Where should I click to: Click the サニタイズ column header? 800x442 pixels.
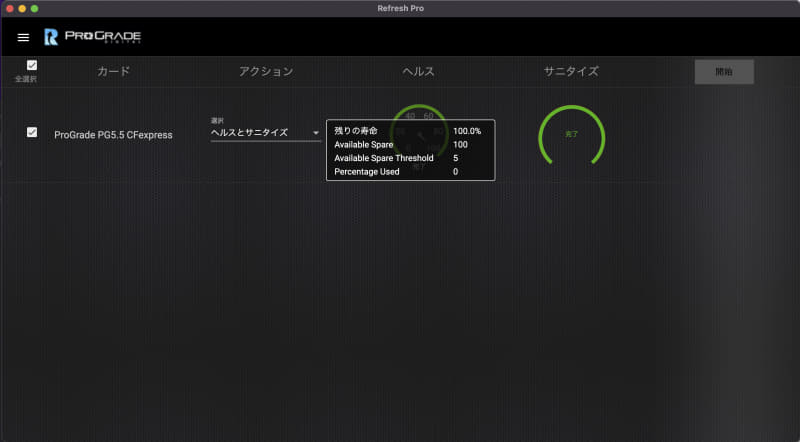point(571,71)
